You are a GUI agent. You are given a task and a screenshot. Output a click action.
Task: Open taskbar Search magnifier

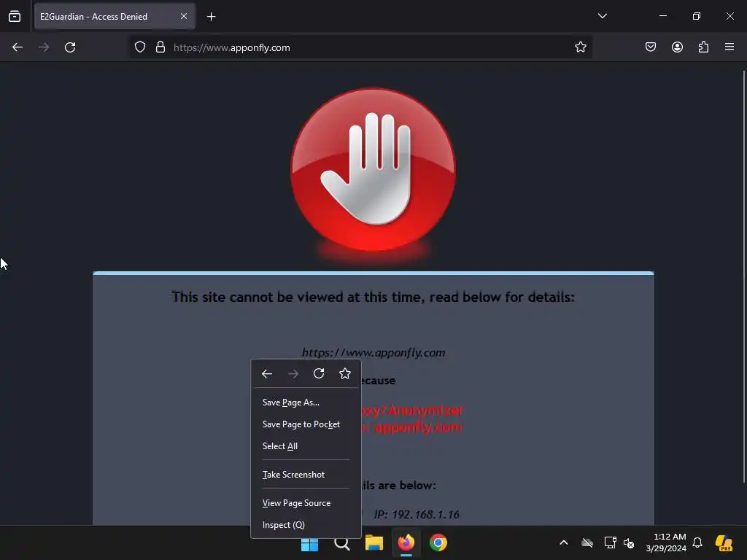coord(342,542)
